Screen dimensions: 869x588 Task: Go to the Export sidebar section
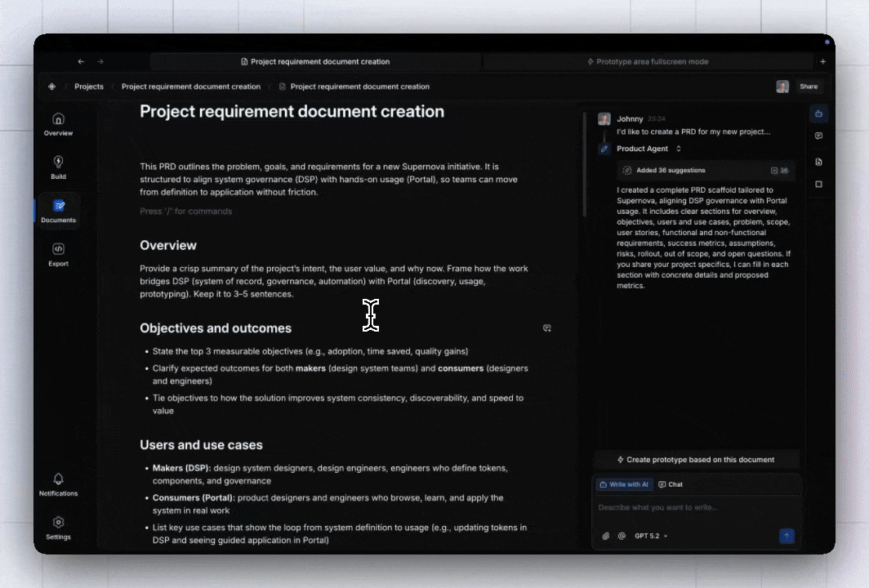point(58,254)
